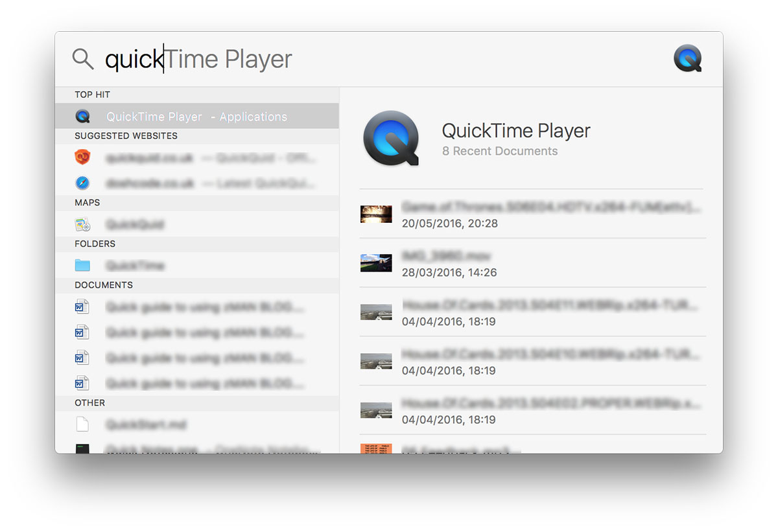778x532 pixels.
Task: Click the Maps icon next to QuickQuid
Action: (82, 225)
